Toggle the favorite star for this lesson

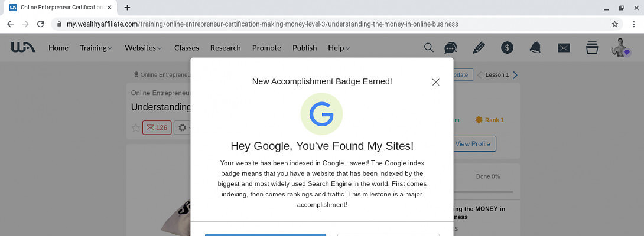click(135, 127)
